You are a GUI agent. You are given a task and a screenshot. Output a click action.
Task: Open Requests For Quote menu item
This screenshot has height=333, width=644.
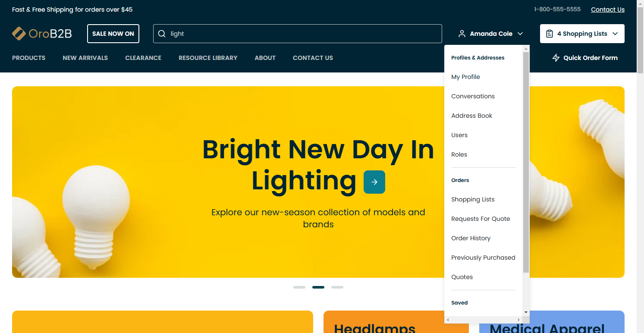click(x=481, y=219)
